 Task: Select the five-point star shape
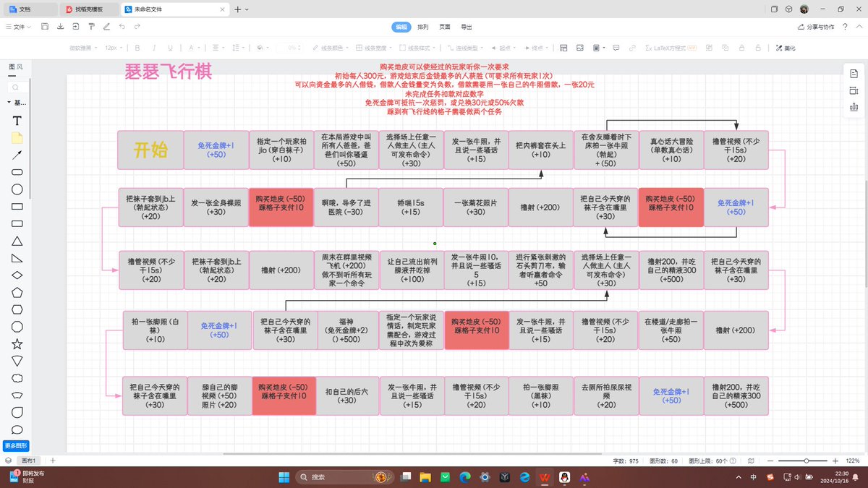point(17,343)
